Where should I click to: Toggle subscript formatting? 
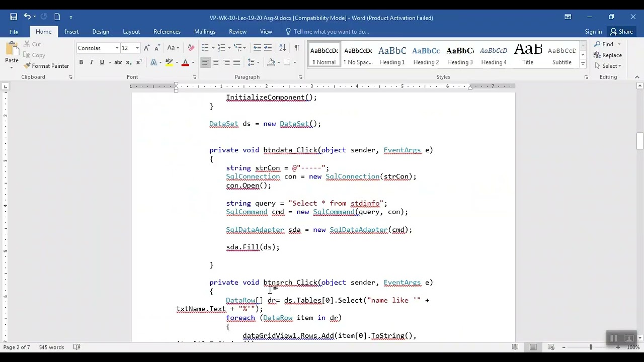[129, 62]
